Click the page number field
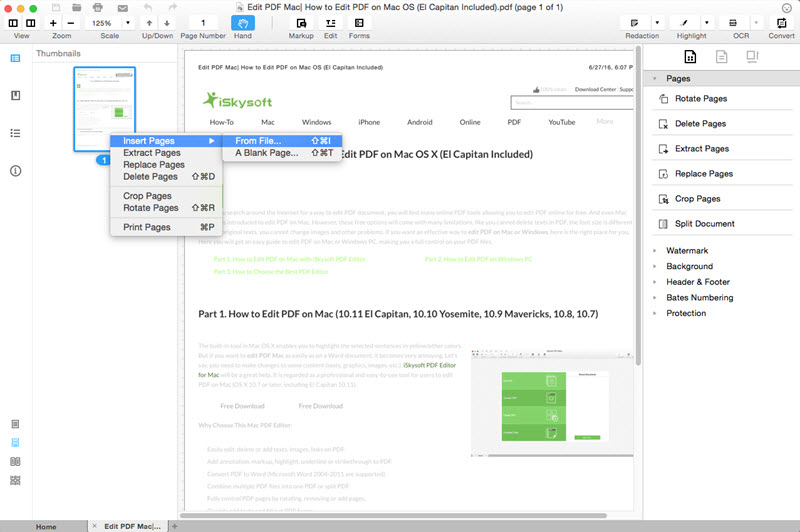This screenshot has height=532, width=800. pyautogui.click(x=203, y=23)
